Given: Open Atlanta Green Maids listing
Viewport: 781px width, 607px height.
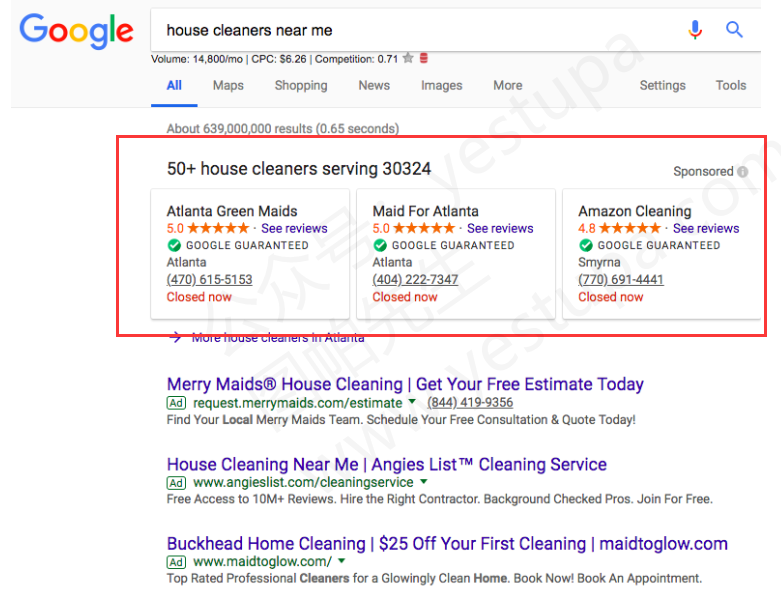Looking at the screenshot, I should [x=232, y=211].
